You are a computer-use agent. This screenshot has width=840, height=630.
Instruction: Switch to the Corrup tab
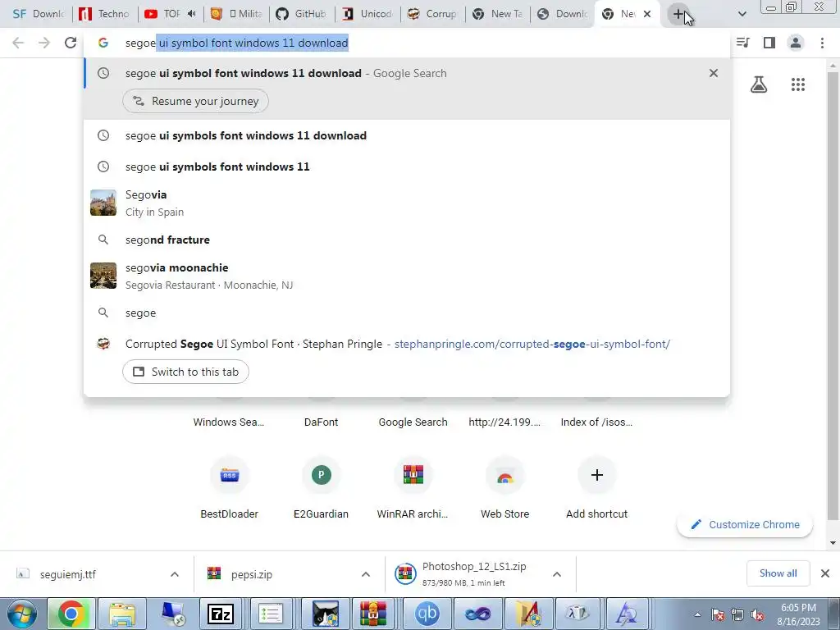coord(433,14)
